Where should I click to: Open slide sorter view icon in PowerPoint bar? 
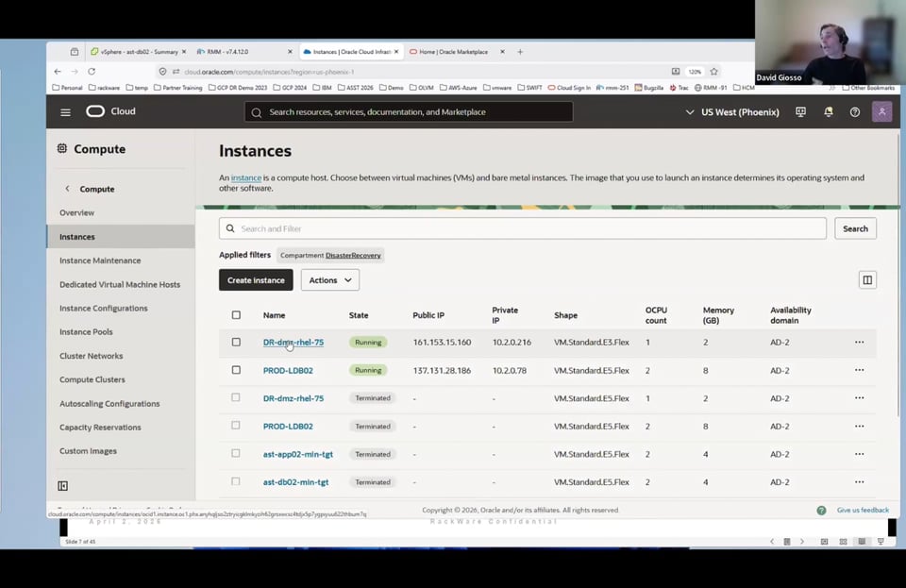pyautogui.click(x=843, y=541)
